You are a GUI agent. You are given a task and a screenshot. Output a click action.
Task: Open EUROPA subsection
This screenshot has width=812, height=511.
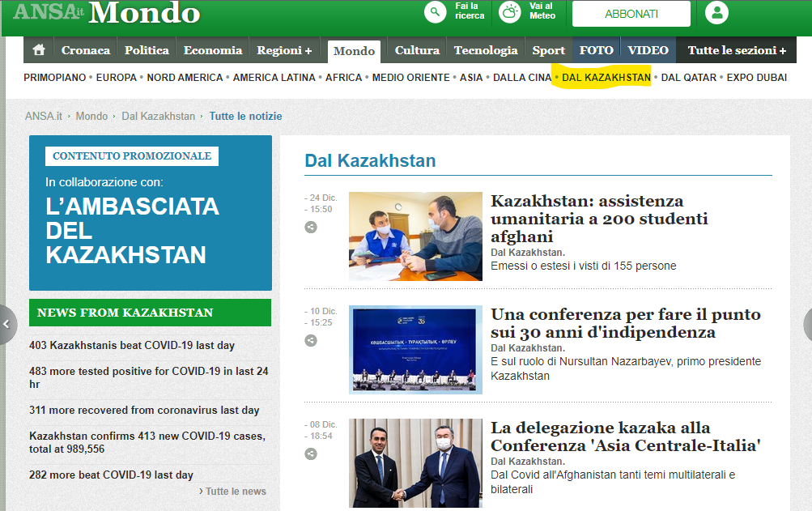click(x=117, y=78)
